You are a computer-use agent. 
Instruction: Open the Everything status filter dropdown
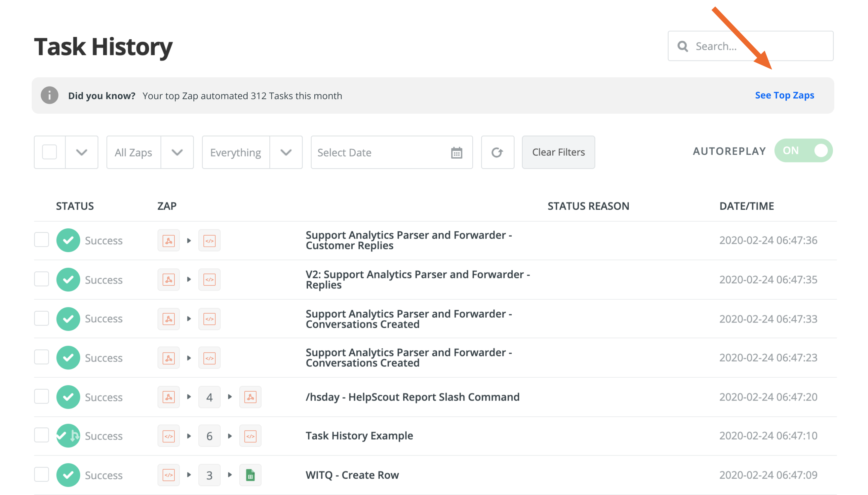[x=252, y=152]
